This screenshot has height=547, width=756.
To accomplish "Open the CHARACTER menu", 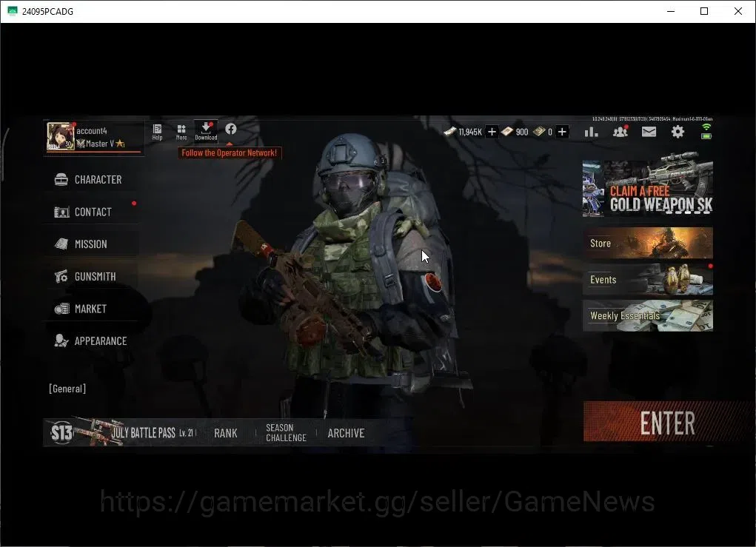I will pyautogui.click(x=92, y=180).
